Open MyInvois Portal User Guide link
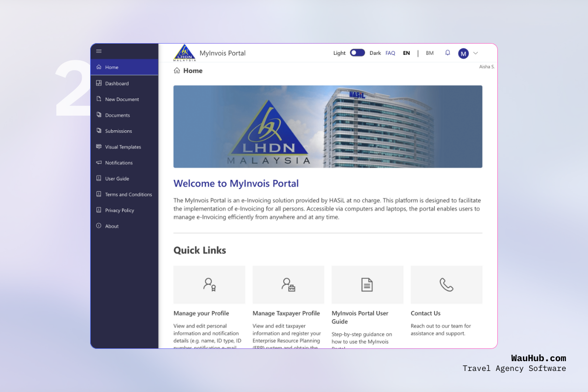 pos(360,318)
